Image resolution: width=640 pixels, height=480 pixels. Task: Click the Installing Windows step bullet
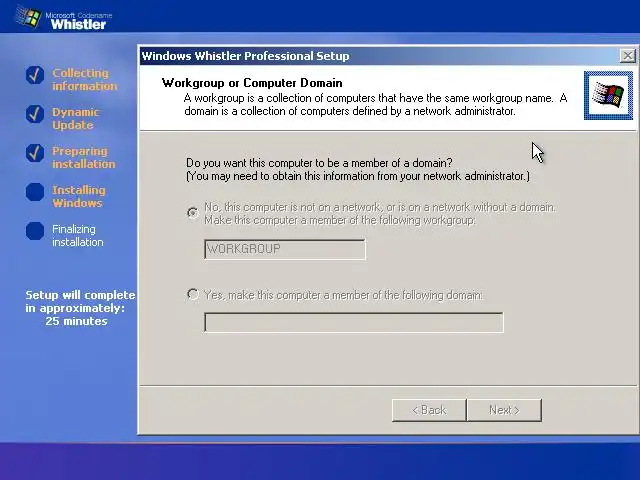(35, 192)
